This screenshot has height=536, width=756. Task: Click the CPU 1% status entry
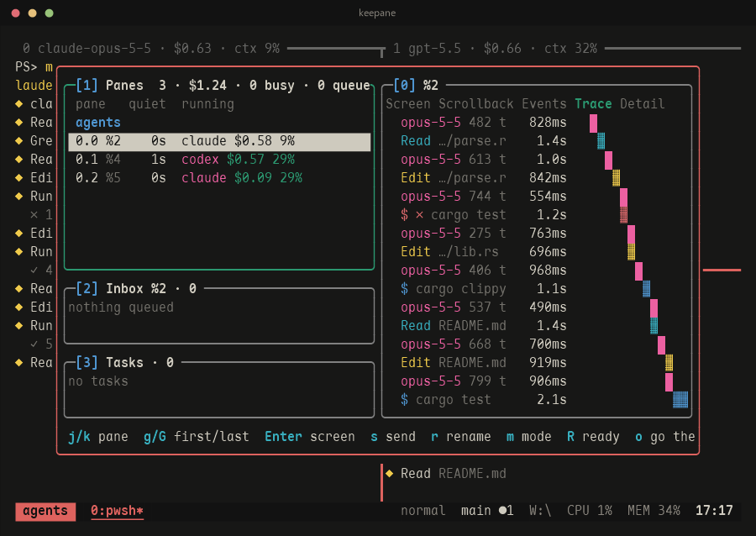590,511
